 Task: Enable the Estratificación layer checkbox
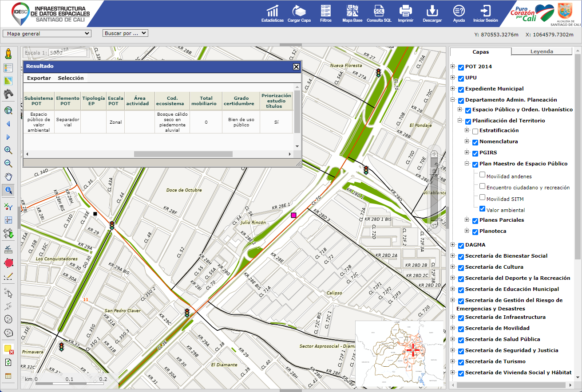475,131
